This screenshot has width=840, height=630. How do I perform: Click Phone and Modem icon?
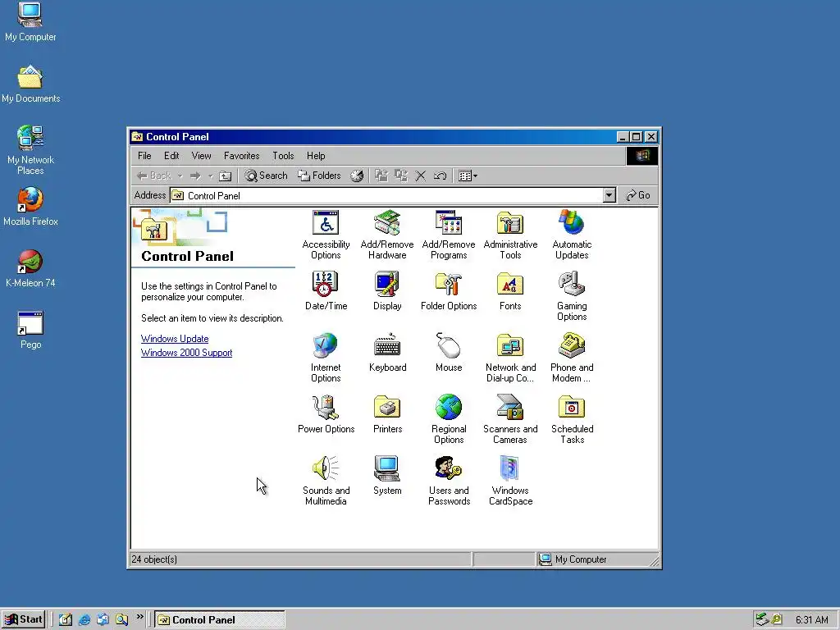(x=572, y=358)
